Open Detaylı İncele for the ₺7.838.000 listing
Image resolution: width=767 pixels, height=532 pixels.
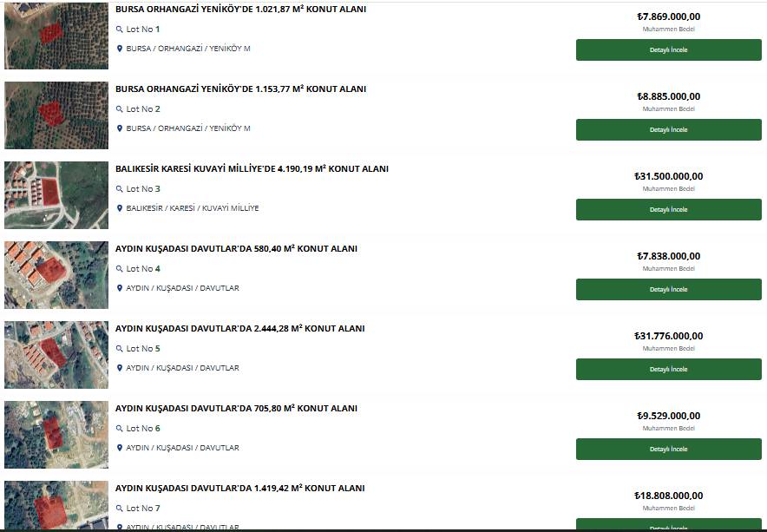click(669, 289)
